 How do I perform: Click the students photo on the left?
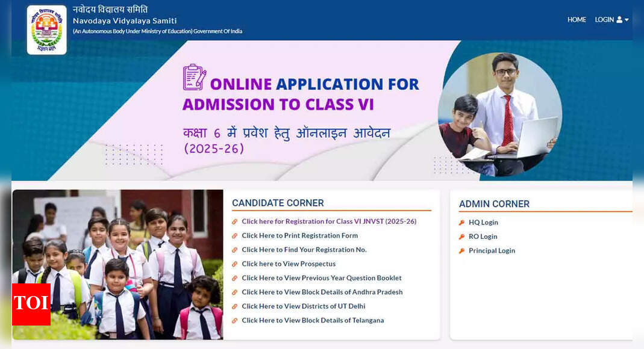117,265
